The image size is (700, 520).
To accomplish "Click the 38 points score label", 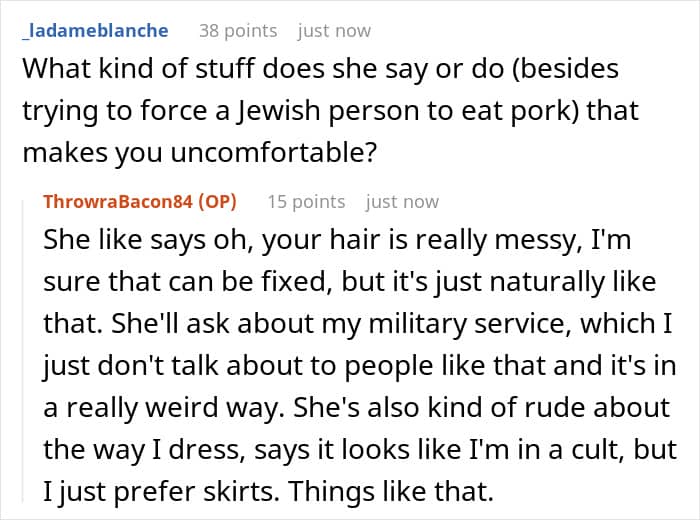I will [x=238, y=31].
